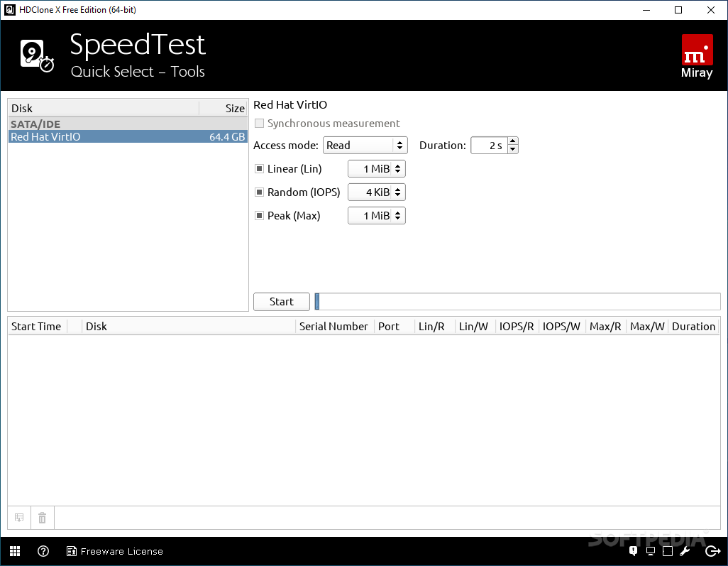Minimize the HDClone window
This screenshot has height=566, width=728.
click(646, 10)
